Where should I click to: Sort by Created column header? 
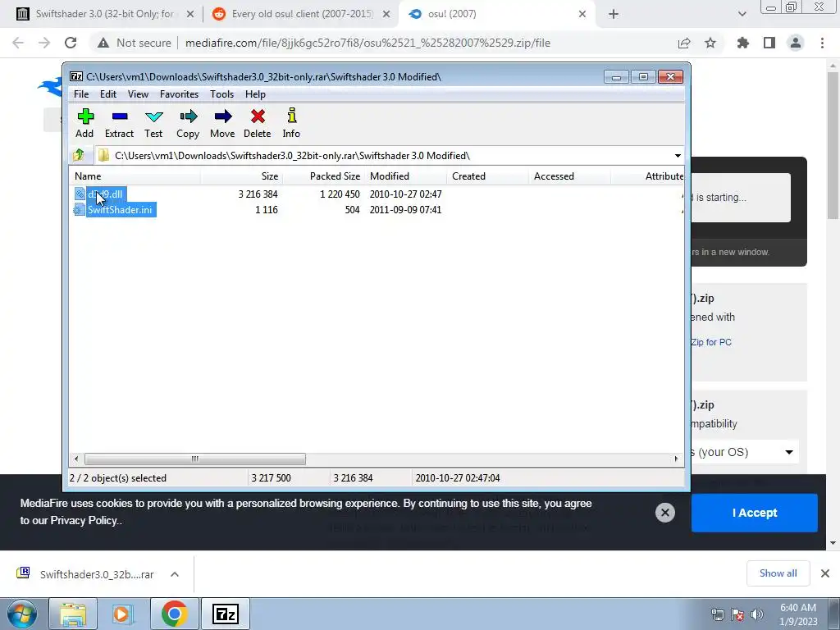tap(487, 176)
